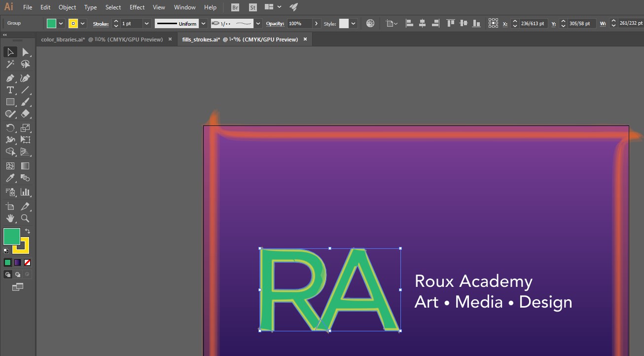Image resolution: width=644 pixels, height=356 pixels.
Task: Select the Pen tool
Action: click(x=10, y=78)
